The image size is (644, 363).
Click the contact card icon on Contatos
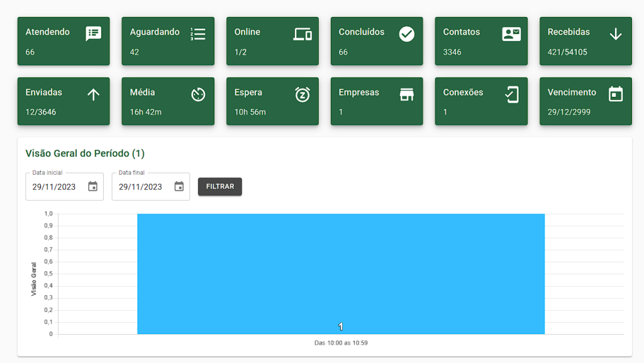click(511, 34)
